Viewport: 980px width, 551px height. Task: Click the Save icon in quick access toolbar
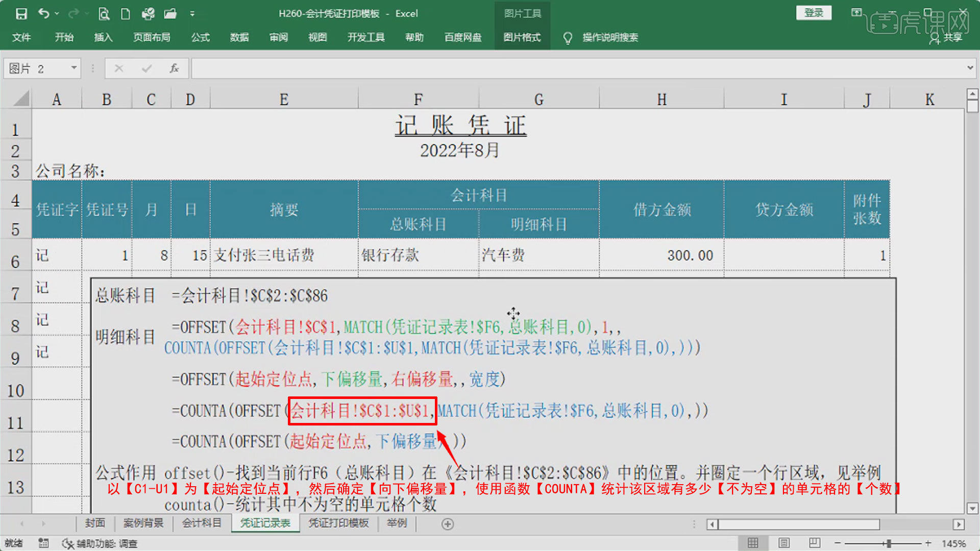21,14
